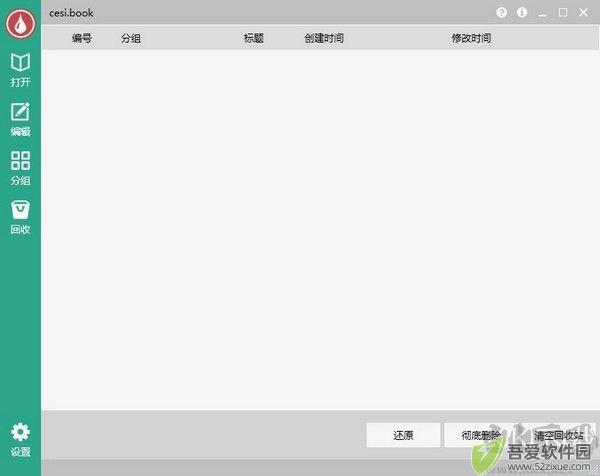Click the red droplet app logo
The height and width of the screenshot is (476, 600).
coord(20,23)
